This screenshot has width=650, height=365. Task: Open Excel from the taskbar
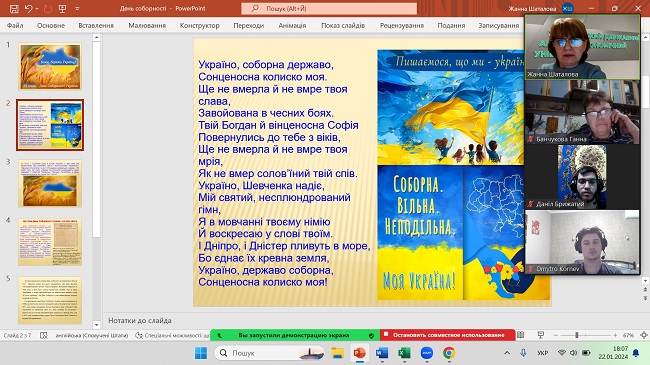[x=404, y=353]
